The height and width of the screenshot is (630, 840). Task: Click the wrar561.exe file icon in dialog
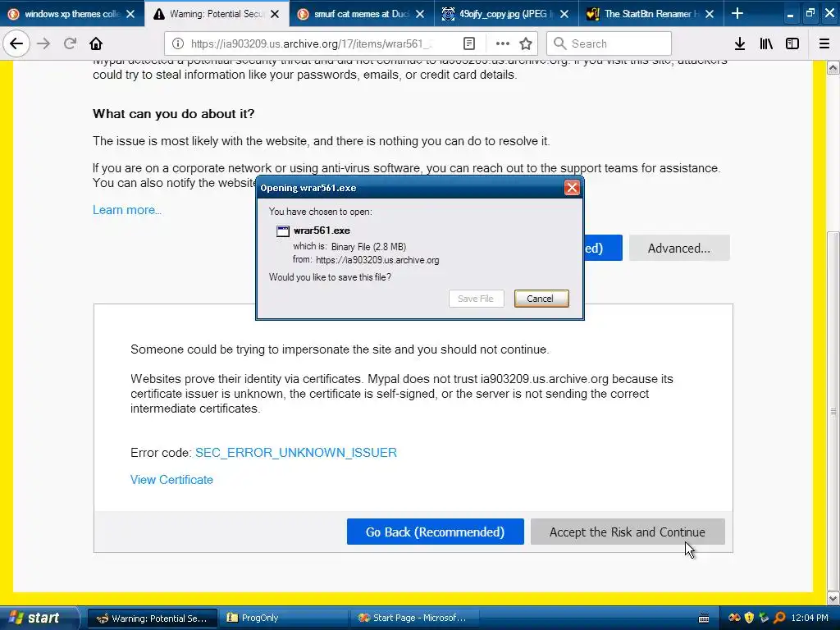(283, 231)
